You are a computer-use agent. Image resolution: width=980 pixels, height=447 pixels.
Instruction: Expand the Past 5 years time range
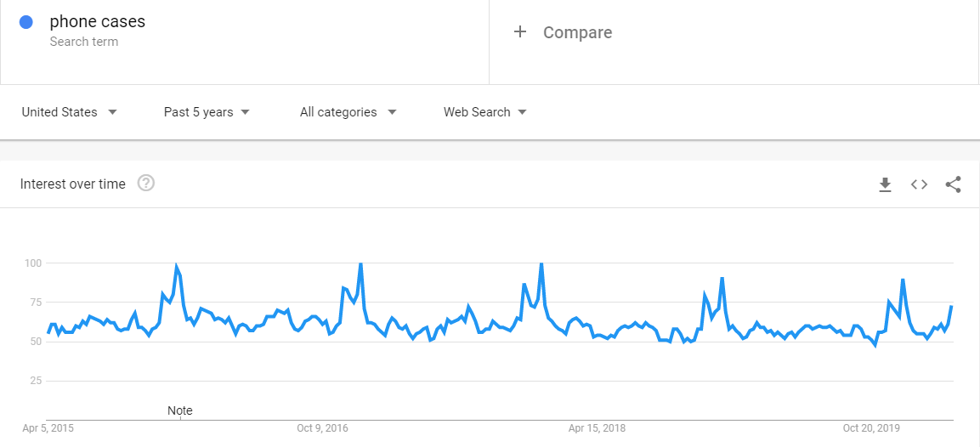point(207,112)
